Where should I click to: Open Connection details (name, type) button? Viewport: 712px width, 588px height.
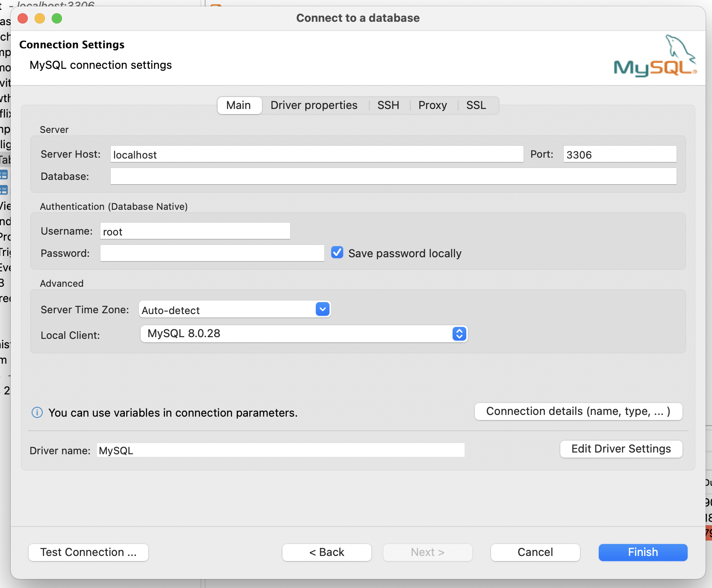click(x=578, y=411)
